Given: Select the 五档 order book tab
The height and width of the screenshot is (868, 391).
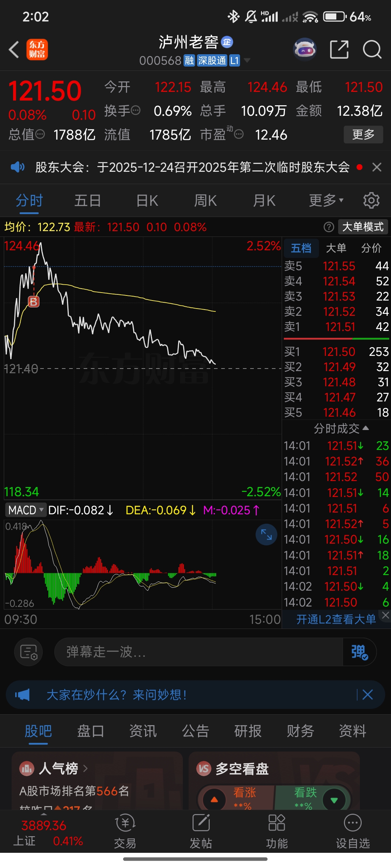Looking at the screenshot, I should point(301,248).
